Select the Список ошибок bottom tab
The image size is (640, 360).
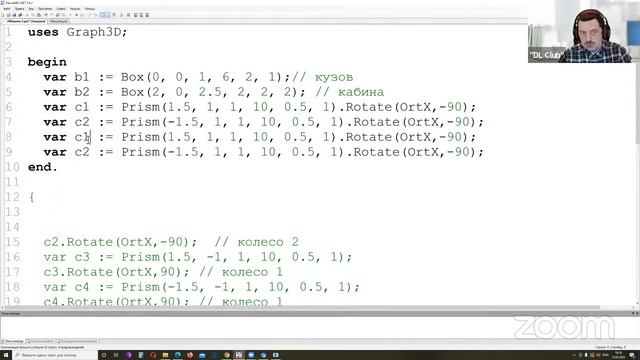pyautogui.click(x=41, y=341)
